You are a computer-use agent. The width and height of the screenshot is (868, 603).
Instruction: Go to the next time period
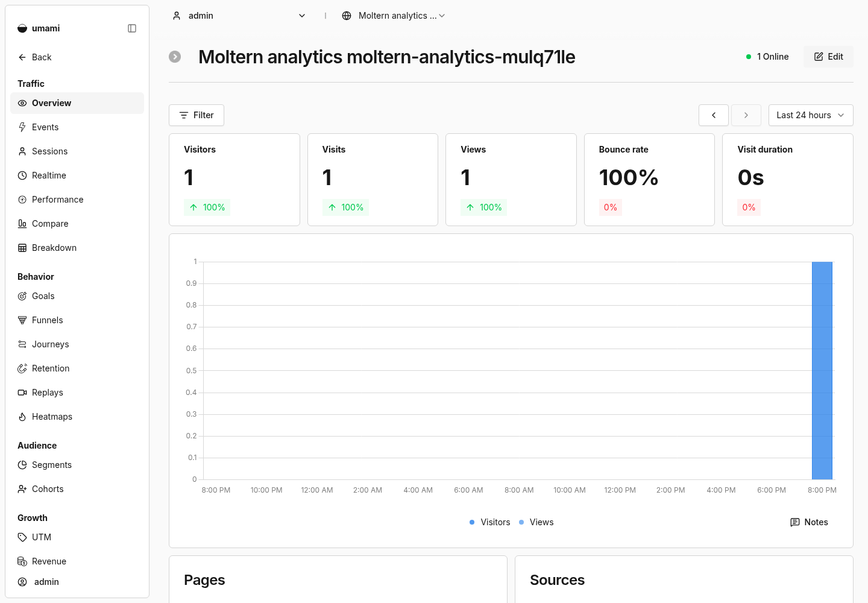[746, 115]
